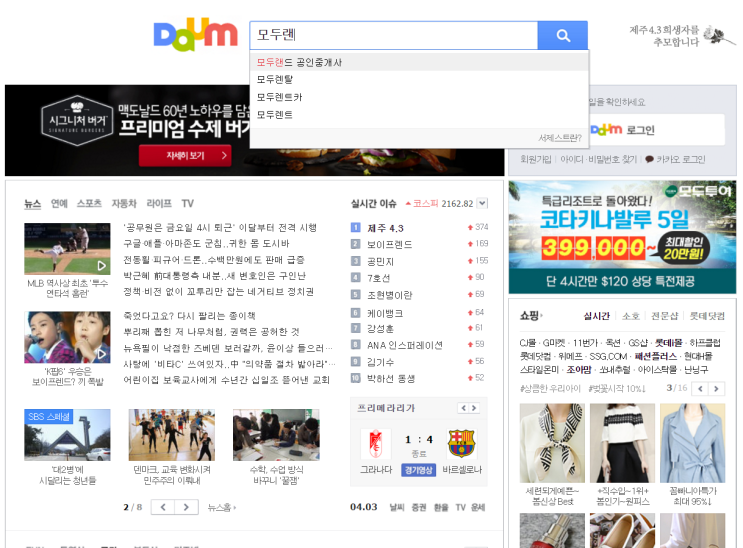Screen dimensions: 743x548
Task: Switch to the TV tab
Action: tap(188, 203)
